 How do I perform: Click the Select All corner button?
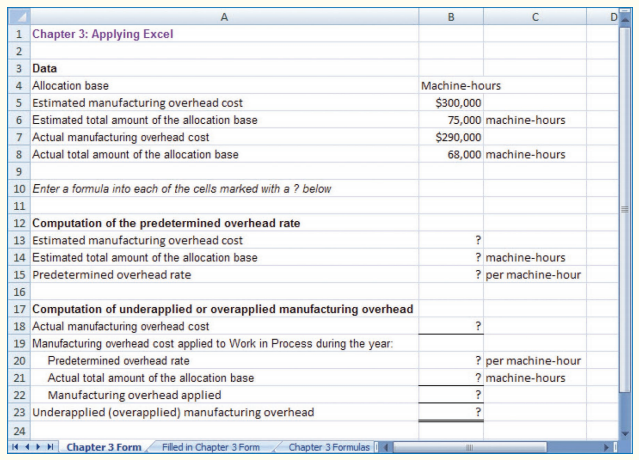[19, 17]
